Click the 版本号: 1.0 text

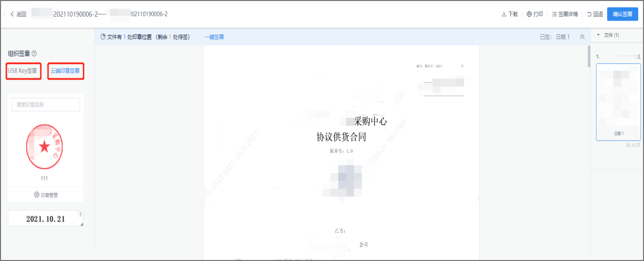341,151
